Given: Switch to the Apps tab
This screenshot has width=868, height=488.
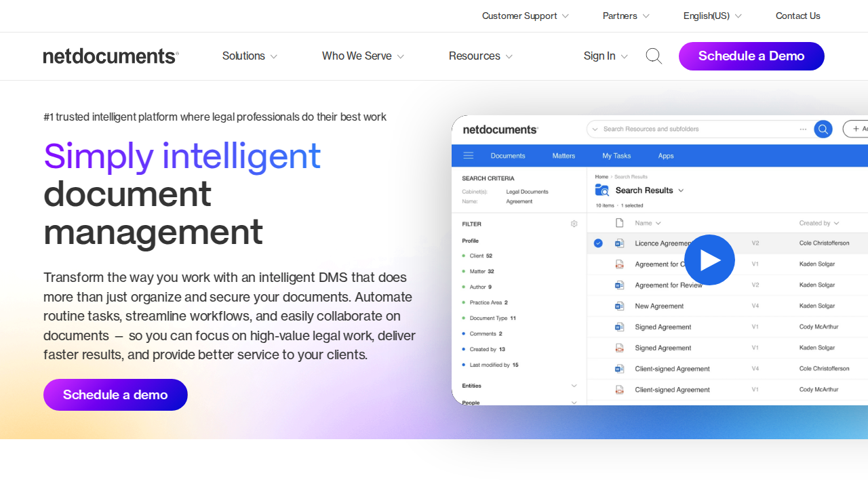Looking at the screenshot, I should point(666,156).
